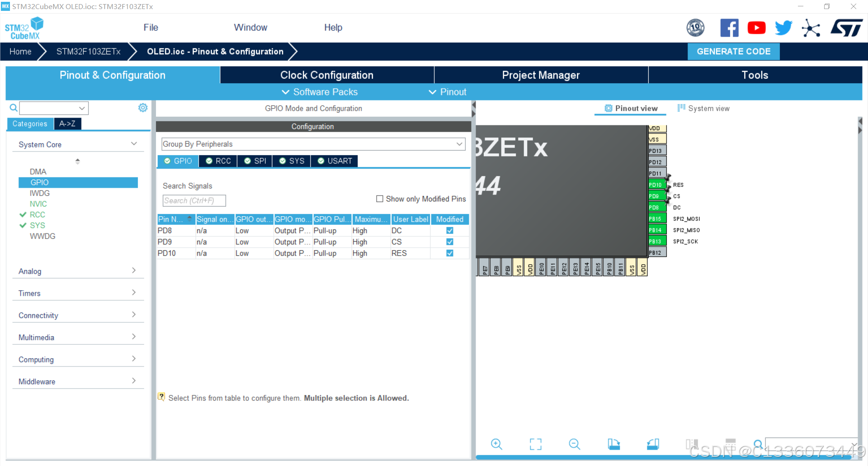Click the help question mark hint icon
This screenshot has width=868, height=466.
pyautogui.click(x=161, y=397)
